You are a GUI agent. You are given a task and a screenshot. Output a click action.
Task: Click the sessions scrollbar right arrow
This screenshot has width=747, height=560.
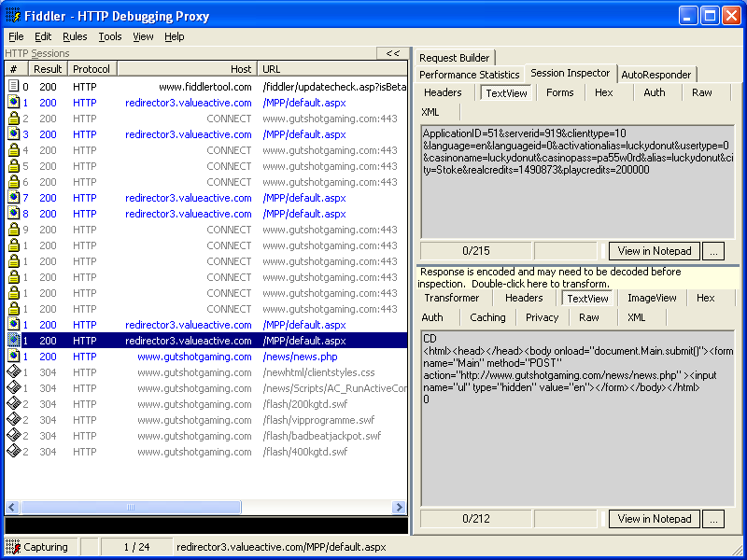click(x=399, y=507)
